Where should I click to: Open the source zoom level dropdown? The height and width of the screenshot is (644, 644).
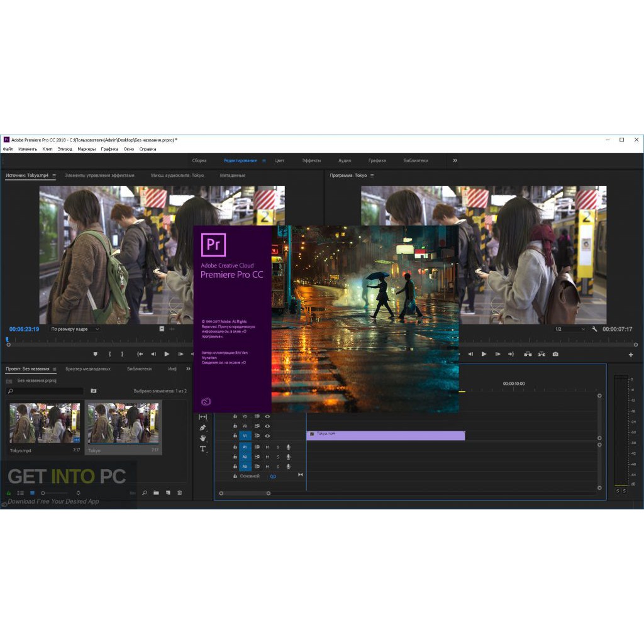tap(75, 329)
